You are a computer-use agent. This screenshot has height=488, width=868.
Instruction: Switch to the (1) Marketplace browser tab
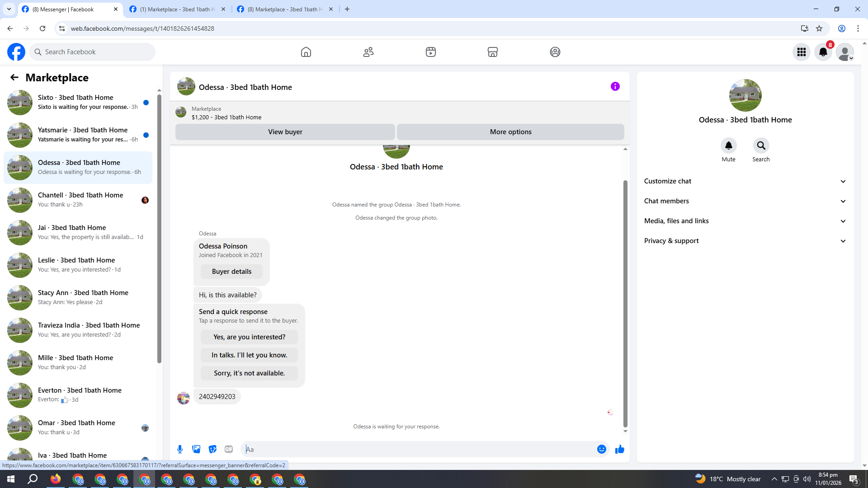pyautogui.click(x=178, y=9)
